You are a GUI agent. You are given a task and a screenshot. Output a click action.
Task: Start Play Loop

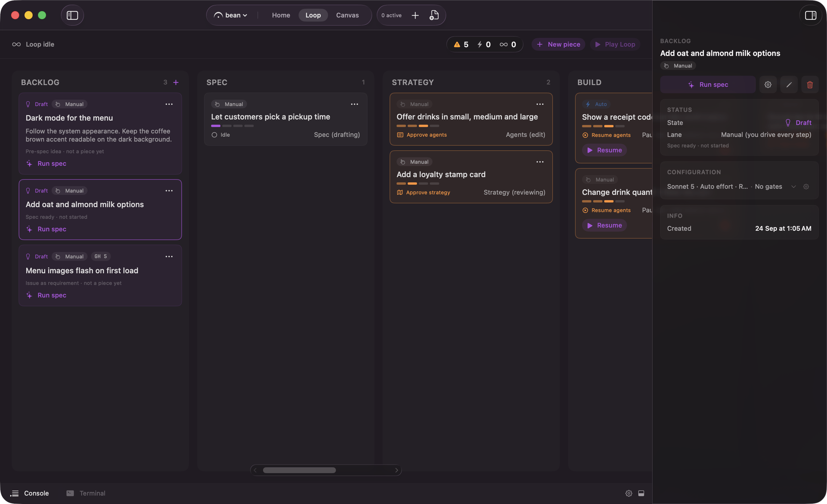tap(615, 44)
